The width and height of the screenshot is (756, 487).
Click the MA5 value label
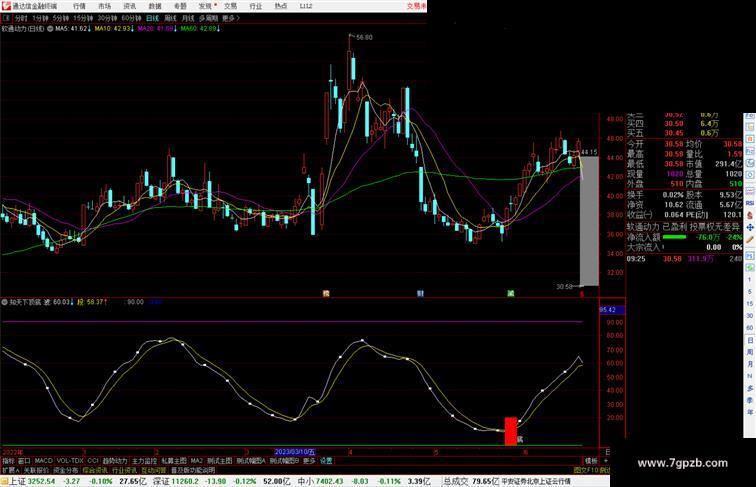tap(72, 29)
